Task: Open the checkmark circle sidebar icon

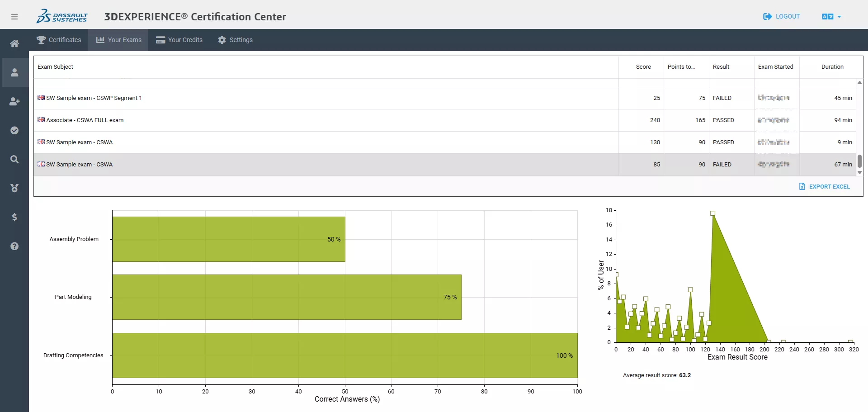Action: tap(14, 130)
